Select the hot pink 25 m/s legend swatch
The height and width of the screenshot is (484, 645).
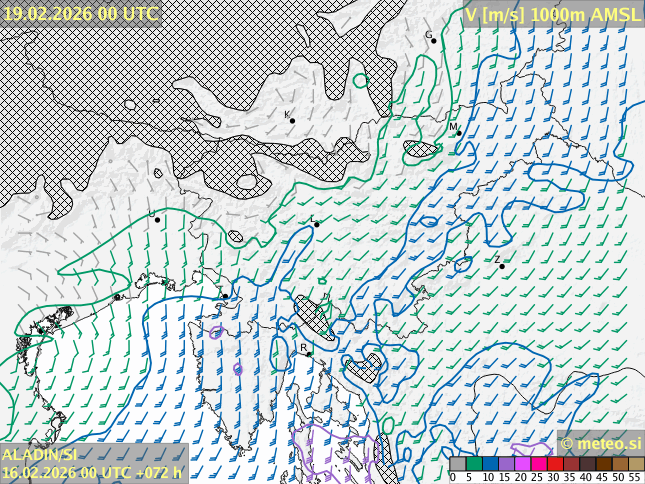538,464
